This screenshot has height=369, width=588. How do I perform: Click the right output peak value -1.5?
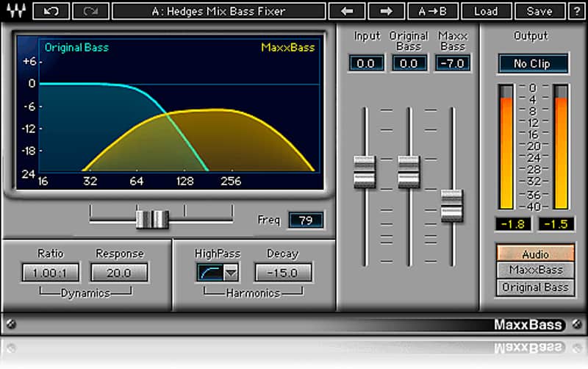pos(556,224)
